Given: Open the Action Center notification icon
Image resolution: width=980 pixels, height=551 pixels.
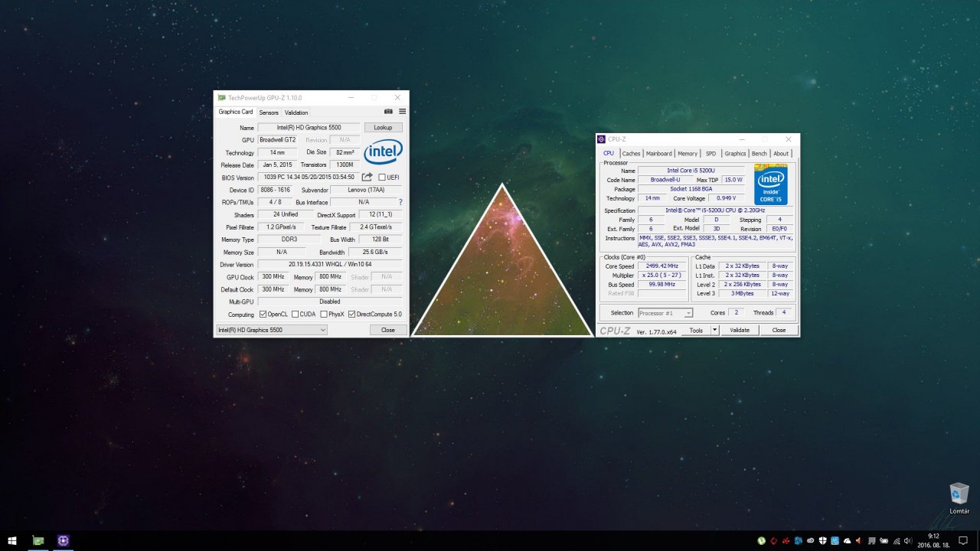Looking at the screenshot, I should tap(963, 540).
